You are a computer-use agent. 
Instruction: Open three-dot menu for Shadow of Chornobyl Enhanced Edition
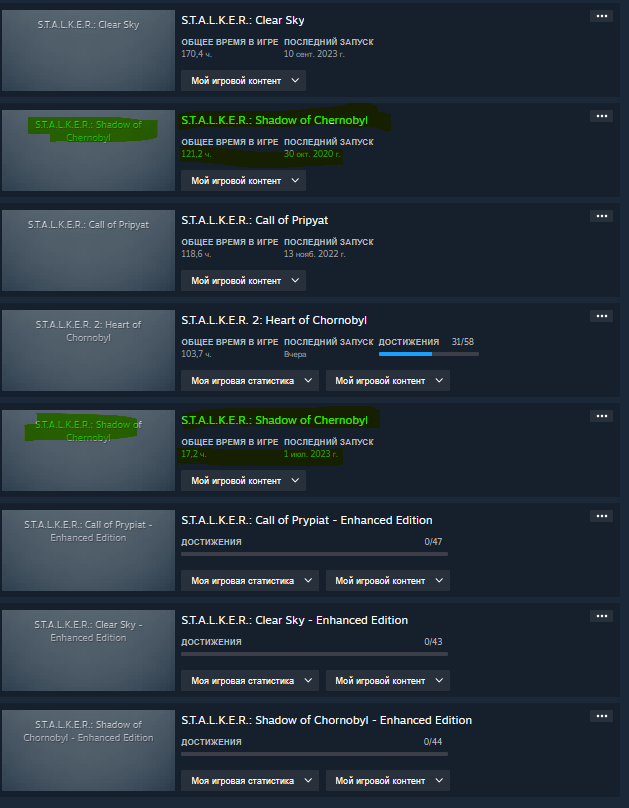[601, 716]
